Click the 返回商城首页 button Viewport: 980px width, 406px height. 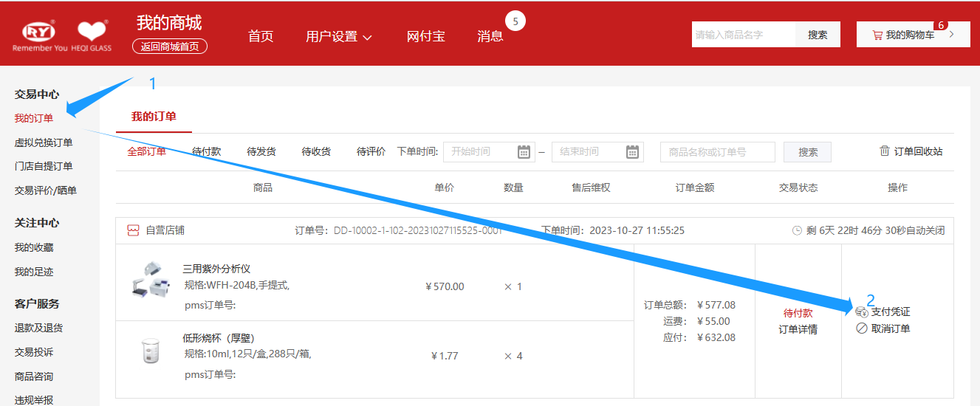click(x=170, y=47)
